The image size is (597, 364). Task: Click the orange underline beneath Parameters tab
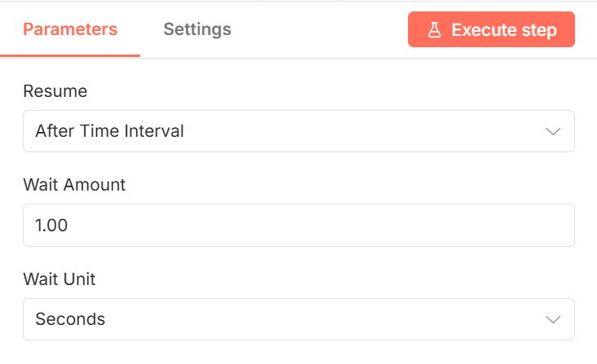[70, 55]
